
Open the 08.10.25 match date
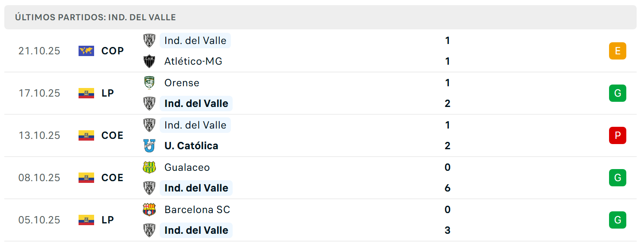tap(39, 178)
